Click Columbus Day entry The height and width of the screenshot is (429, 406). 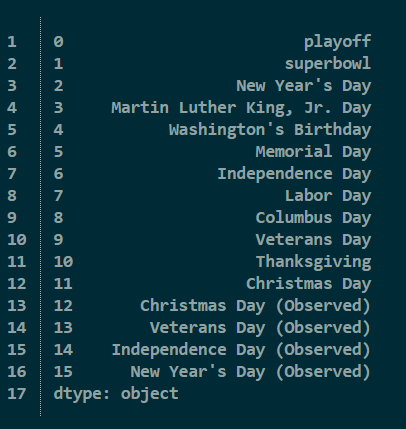[313, 218]
